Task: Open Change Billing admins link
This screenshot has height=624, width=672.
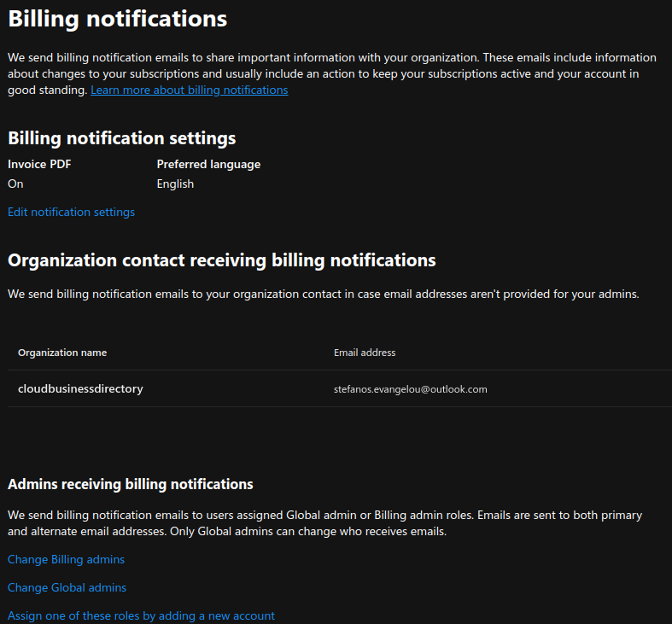Action: (66, 559)
